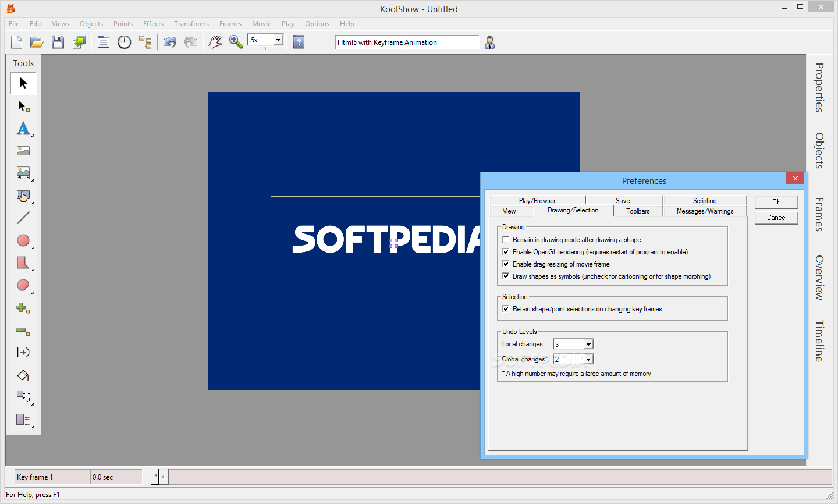Select the red polygon shape tool

click(23, 262)
